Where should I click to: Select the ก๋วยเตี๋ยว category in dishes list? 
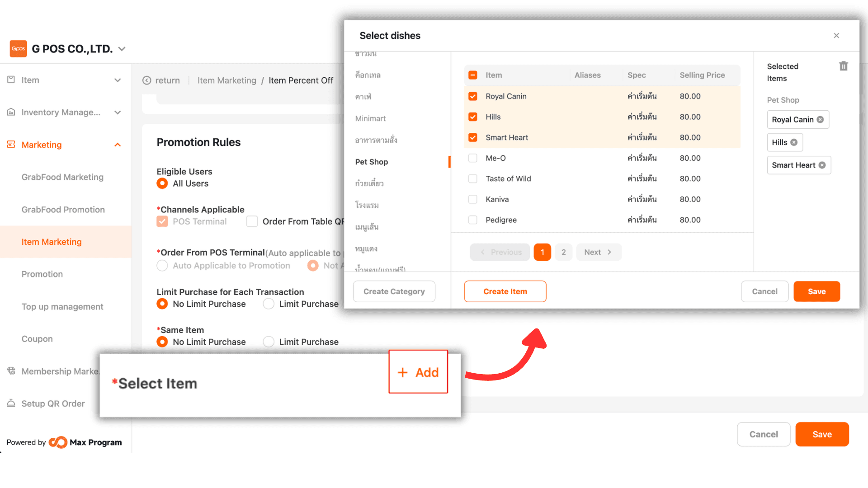click(x=369, y=183)
